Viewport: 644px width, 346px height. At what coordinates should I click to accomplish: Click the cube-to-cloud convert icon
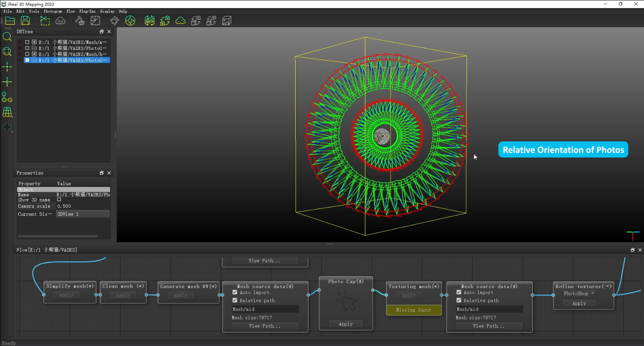pos(211,21)
